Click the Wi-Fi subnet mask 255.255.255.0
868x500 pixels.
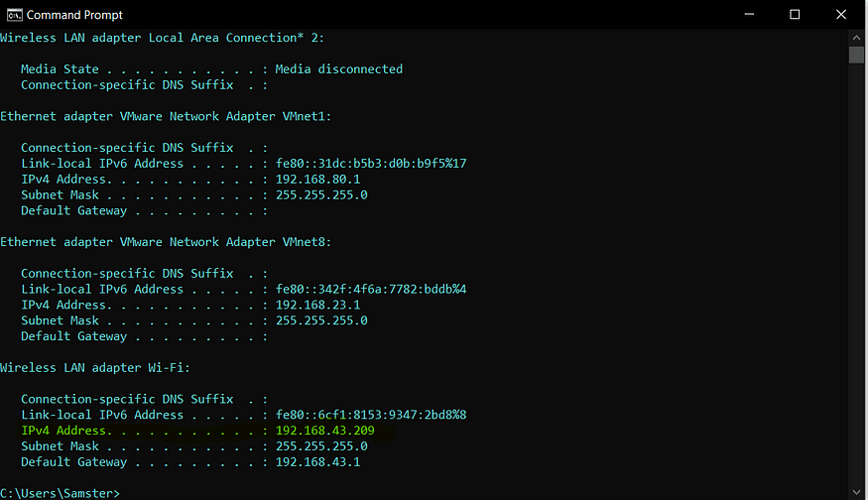coord(321,446)
